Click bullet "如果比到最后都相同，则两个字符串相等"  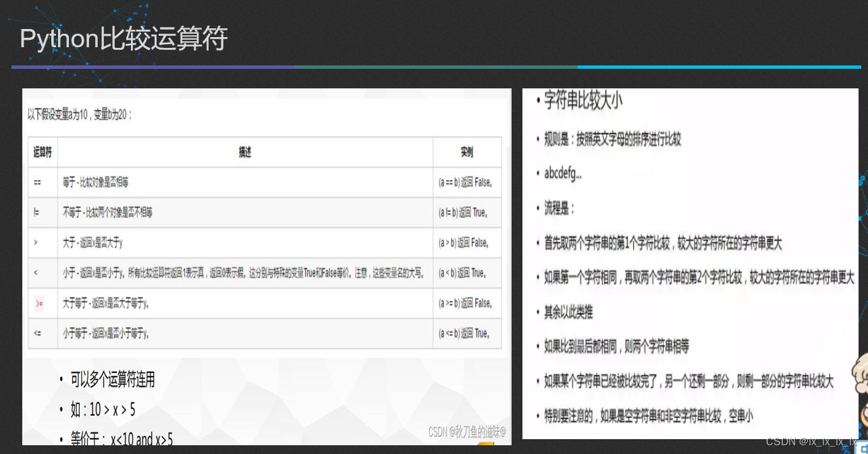(x=616, y=347)
